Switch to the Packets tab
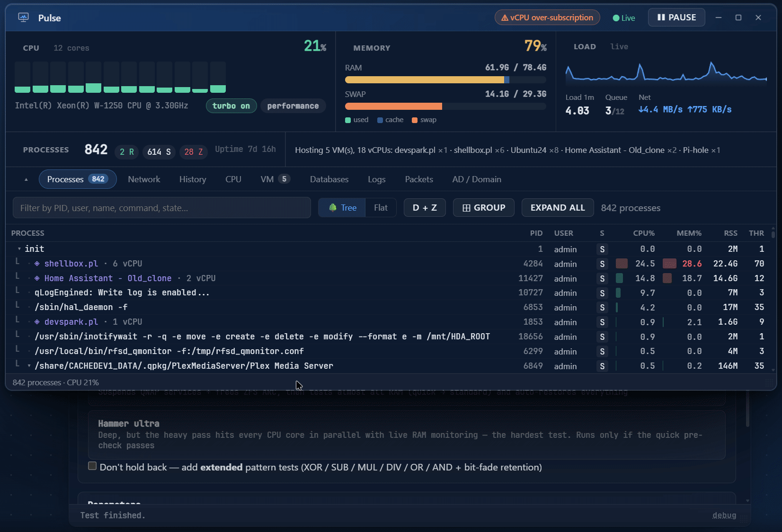The width and height of the screenshot is (782, 532). (x=419, y=179)
